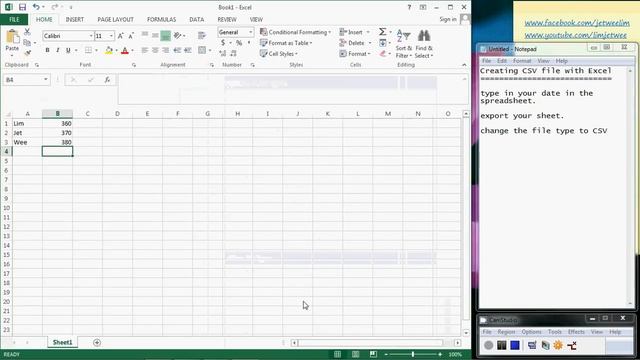The image size is (640, 360).
Task: Switch to the DATA ribbon tab
Action: tap(196, 19)
